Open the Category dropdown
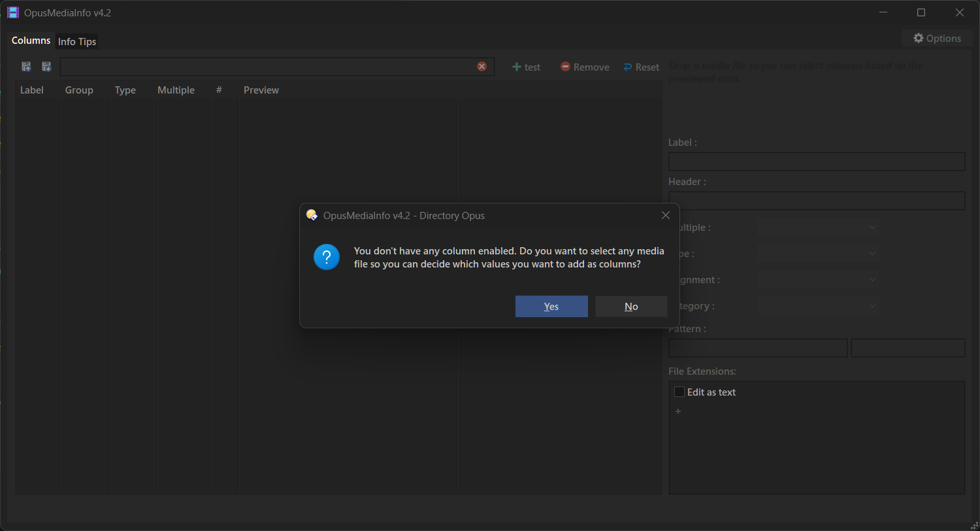980x531 pixels. 817,306
